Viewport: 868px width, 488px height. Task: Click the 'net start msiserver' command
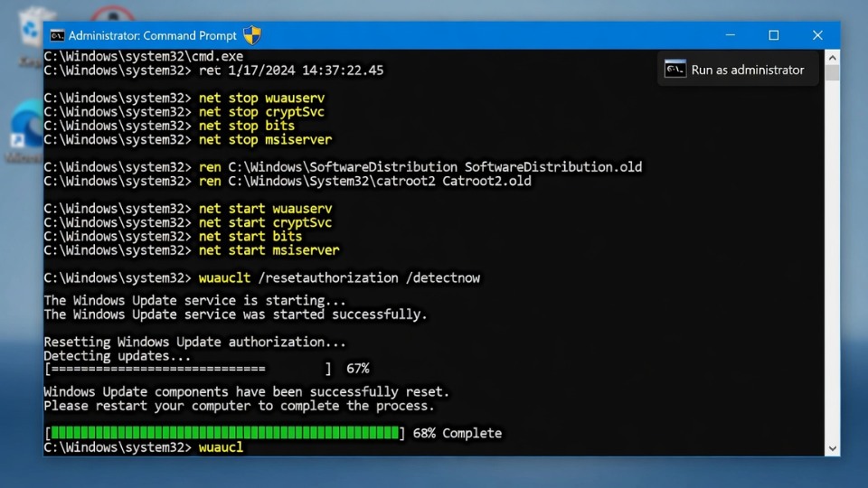click(x=269, y=250)
